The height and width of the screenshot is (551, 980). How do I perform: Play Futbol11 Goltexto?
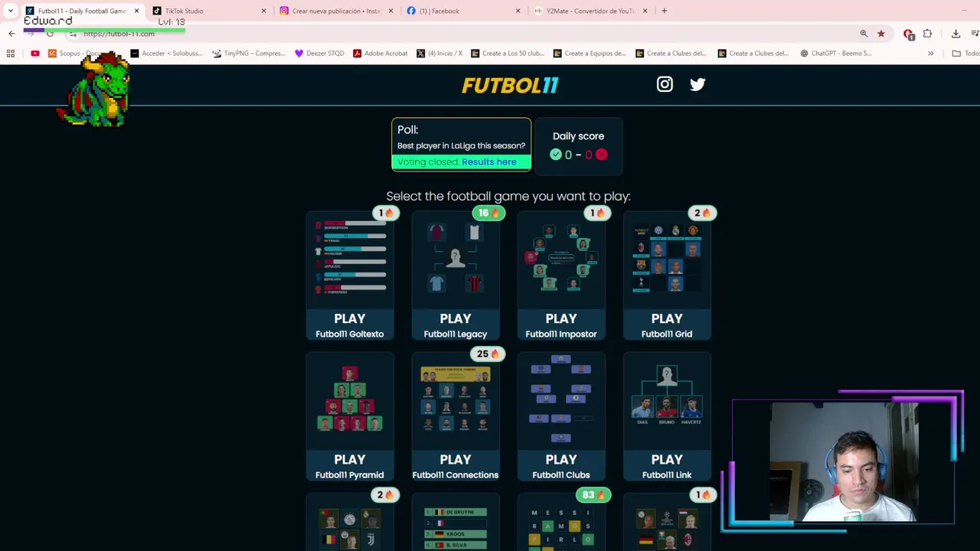click(x=350, y=325)
